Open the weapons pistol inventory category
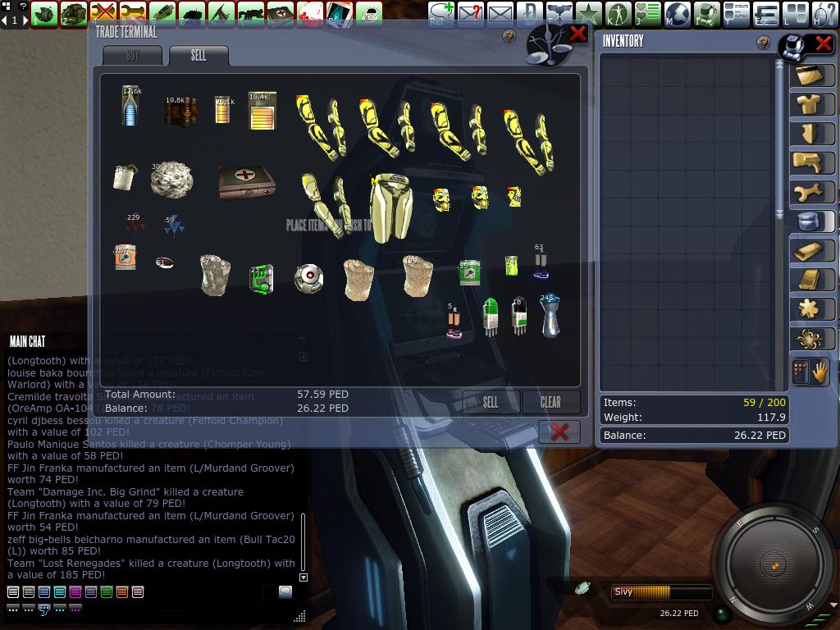This screenshot has height=630, width=840. [811, 162]
